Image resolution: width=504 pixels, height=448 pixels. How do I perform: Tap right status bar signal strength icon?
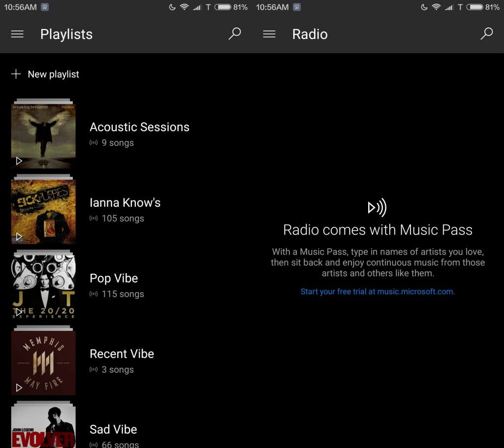pos(449,7)
